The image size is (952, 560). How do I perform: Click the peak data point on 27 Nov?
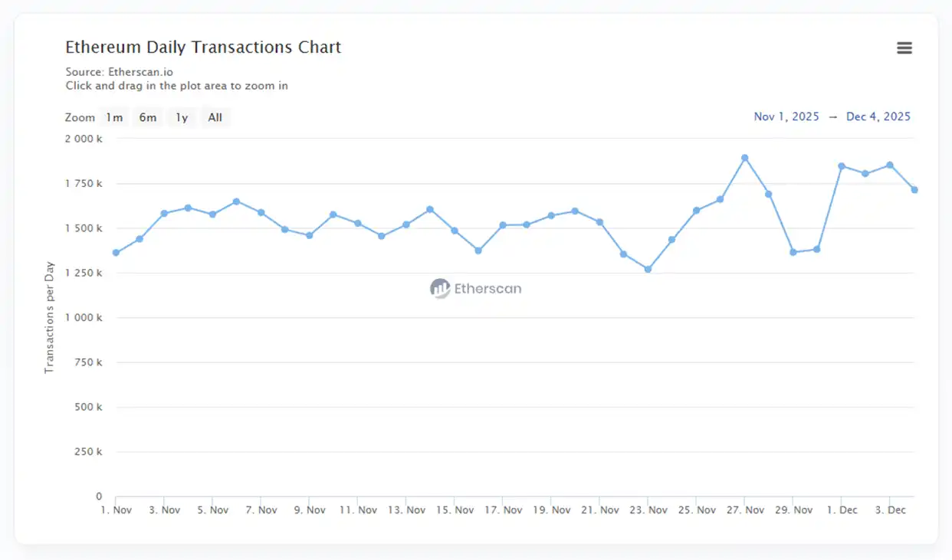tap(744, 158)
